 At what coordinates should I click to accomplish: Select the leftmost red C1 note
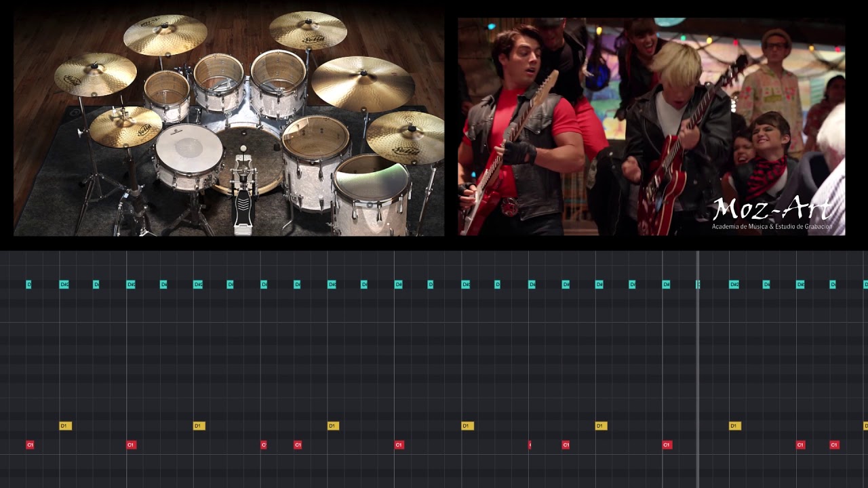coord(30,445)
